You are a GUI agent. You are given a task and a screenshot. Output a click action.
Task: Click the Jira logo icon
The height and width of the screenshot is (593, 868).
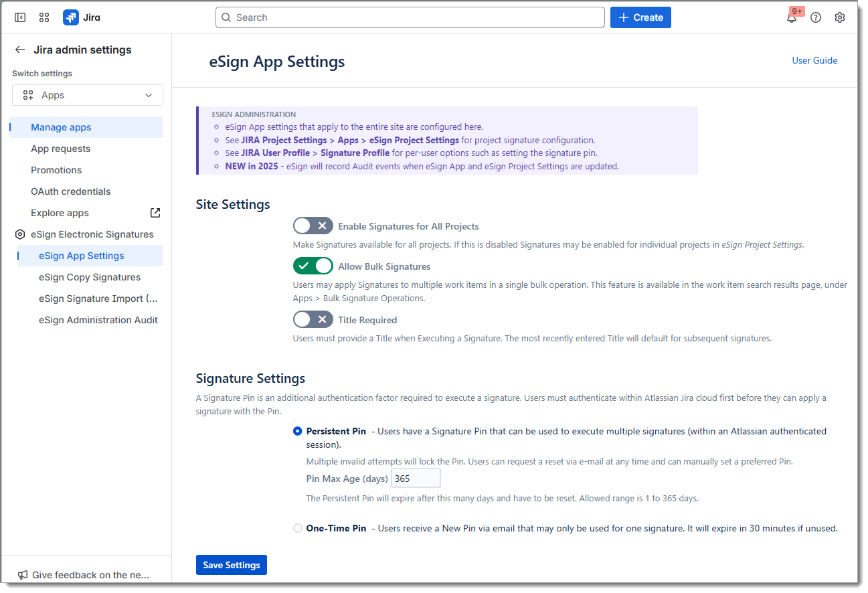pyautogui.click(x=71, y=17)
